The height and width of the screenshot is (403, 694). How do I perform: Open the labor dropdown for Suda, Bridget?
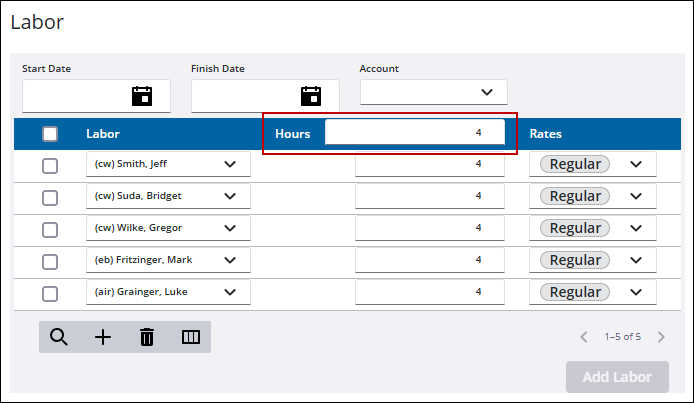pos(230,197)
